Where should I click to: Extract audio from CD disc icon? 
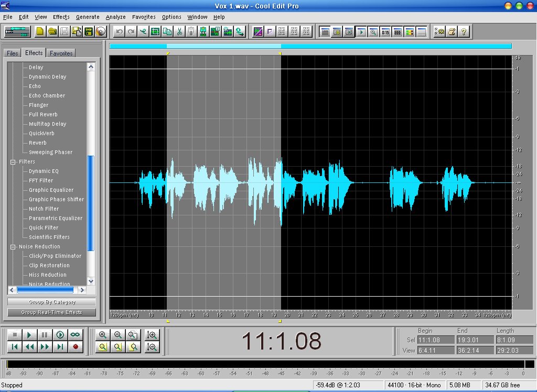101,31
